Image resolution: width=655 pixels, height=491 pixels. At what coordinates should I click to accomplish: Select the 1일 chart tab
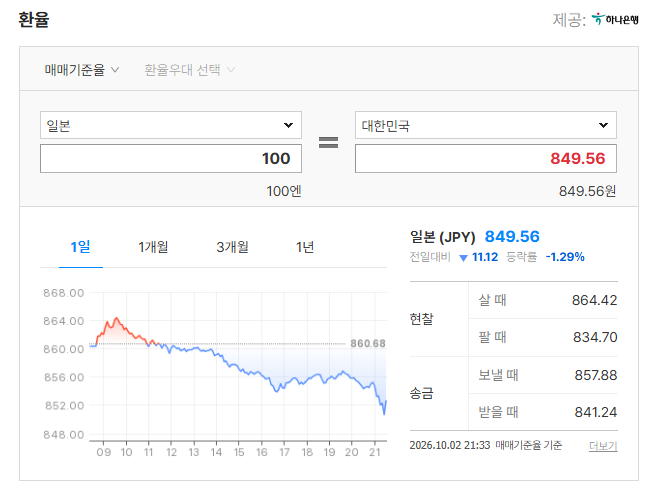coord(81,247)
